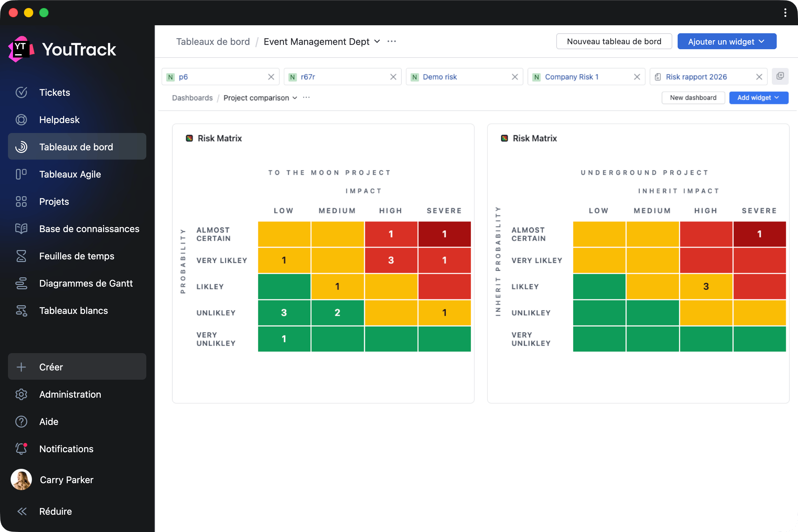This screenshot has height=532, width=798.
Task: Open the Ajouter un widget dropdown
Action: (727, 41)
